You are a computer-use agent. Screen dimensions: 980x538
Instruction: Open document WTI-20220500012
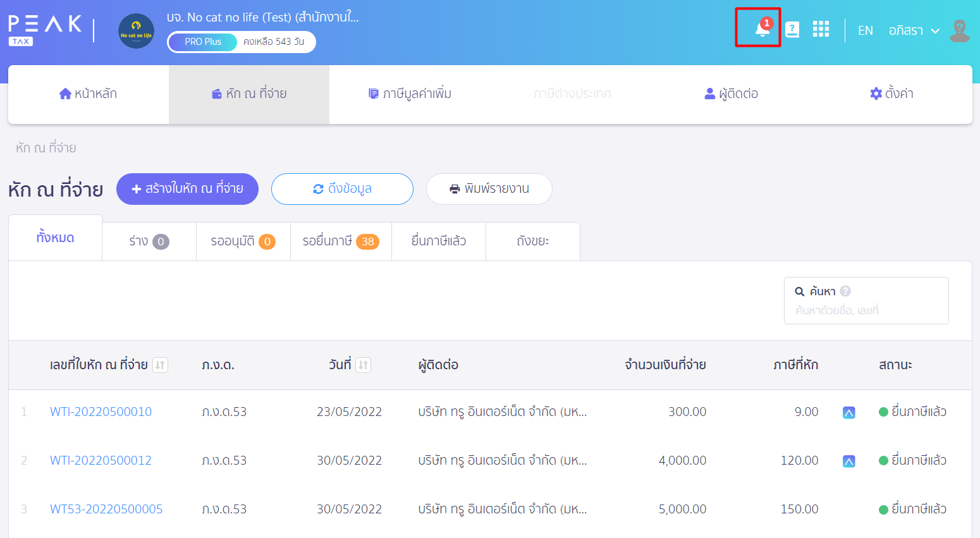(x=101, y=460)
